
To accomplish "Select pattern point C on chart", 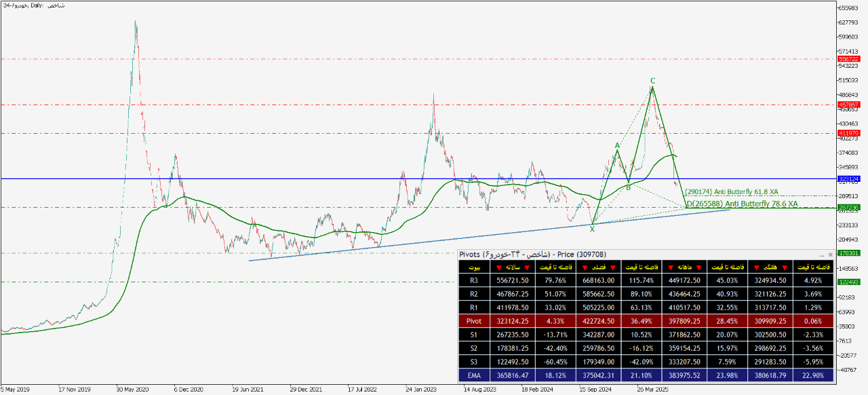I will point(652,81).
